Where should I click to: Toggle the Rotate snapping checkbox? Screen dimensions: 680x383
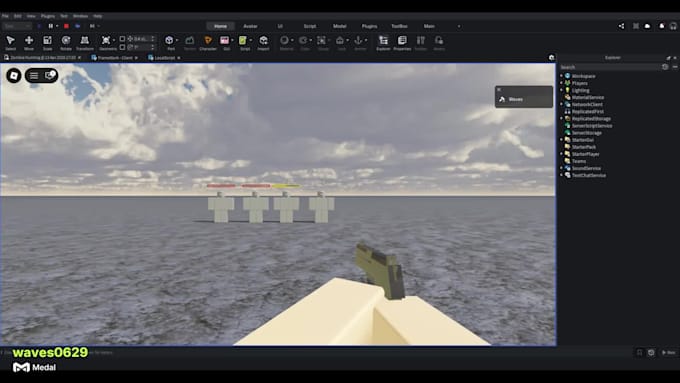(122, 47)
